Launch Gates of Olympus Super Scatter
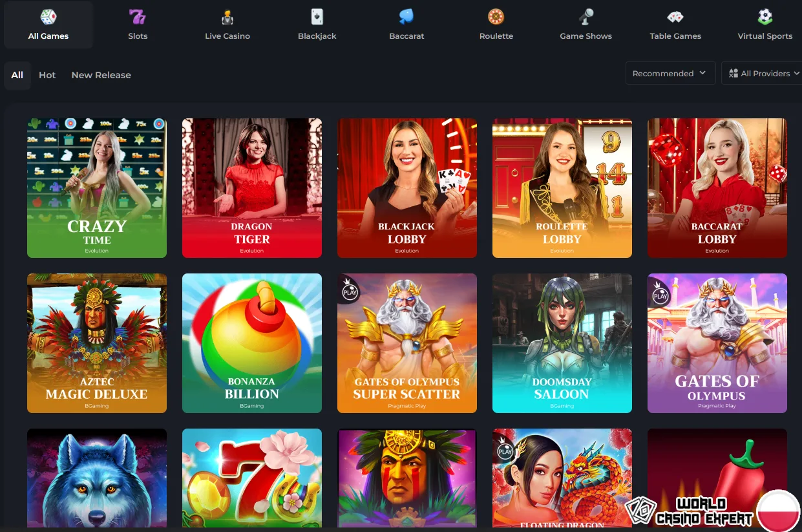Screen dimensions: 802x532 pos(407,343)
